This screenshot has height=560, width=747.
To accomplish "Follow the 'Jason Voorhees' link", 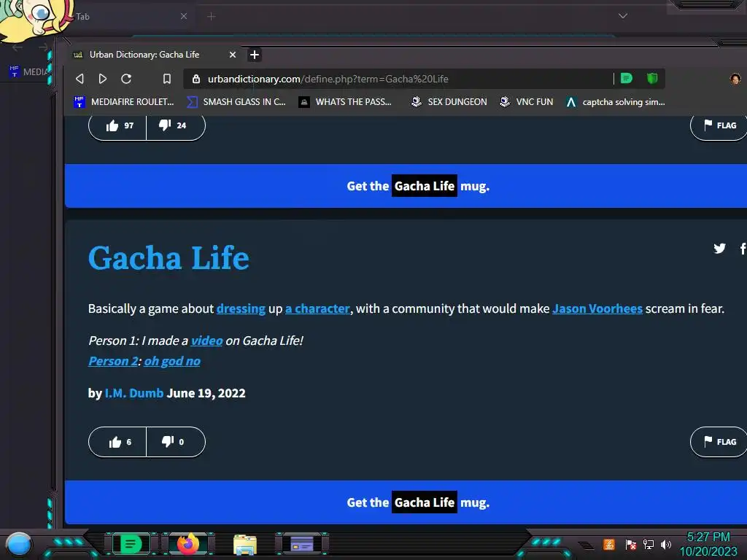I will pyautogui.click(x=597, y=308).
